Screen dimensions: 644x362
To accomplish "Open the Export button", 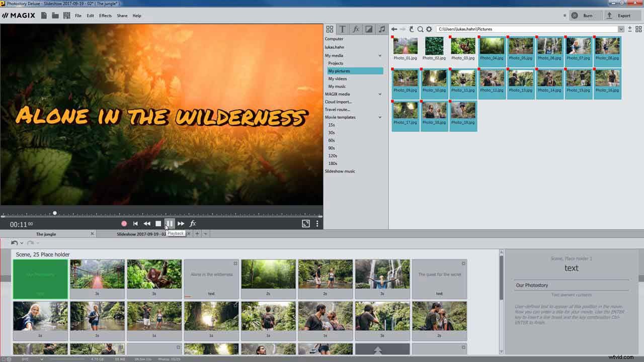I will tap(623, 15).
